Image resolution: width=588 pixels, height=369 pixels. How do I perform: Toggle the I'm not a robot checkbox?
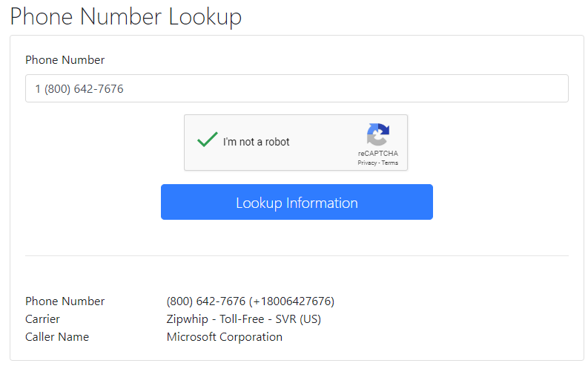(208, 140)
